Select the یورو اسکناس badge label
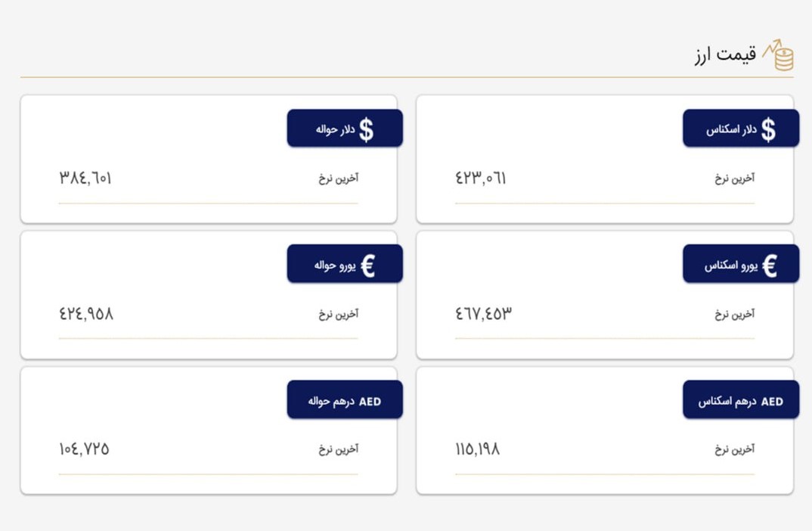 [730, 265]
